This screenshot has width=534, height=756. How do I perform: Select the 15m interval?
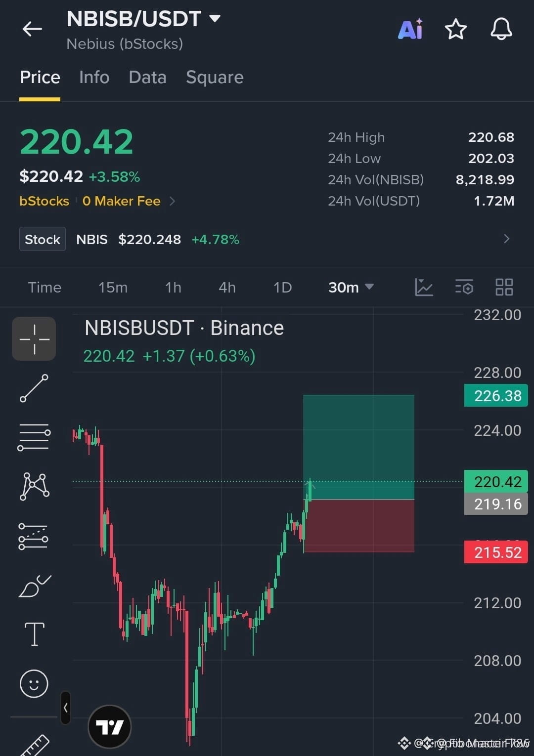coord(113,288)
